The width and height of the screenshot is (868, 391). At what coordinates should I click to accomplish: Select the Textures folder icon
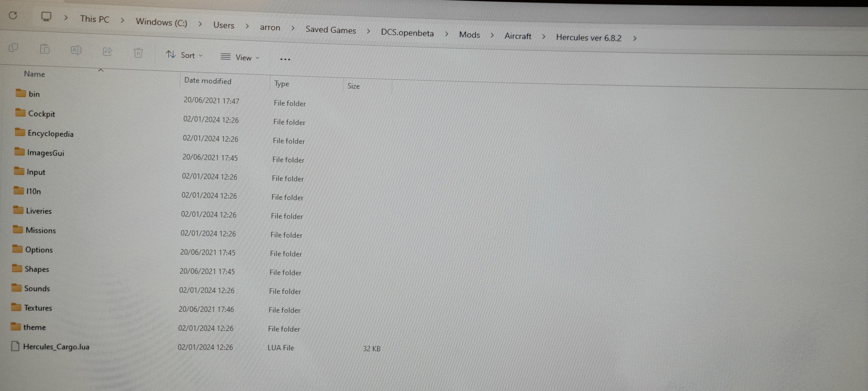[x=16, y=307]
